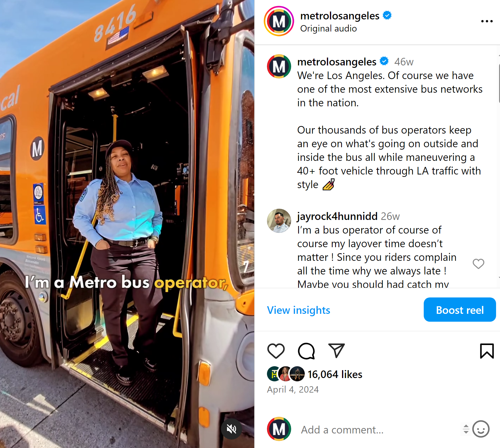Click the April 4, 2024 date
The width and height of the screenshot is (500, 448).
293,390
